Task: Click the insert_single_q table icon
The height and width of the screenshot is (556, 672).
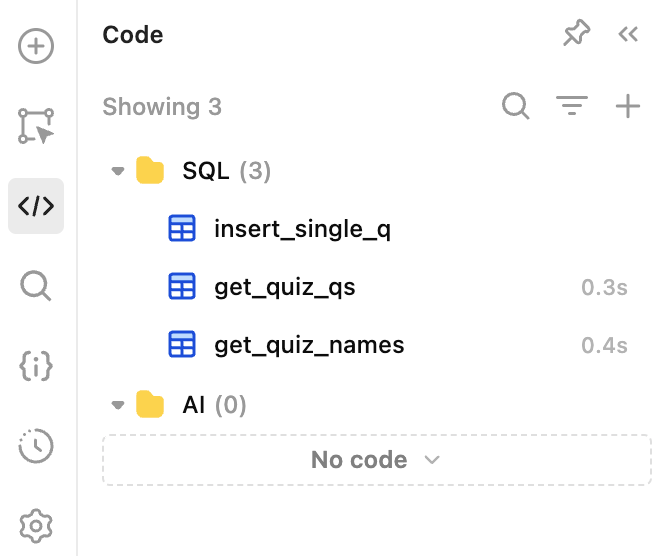Action: 182,228
